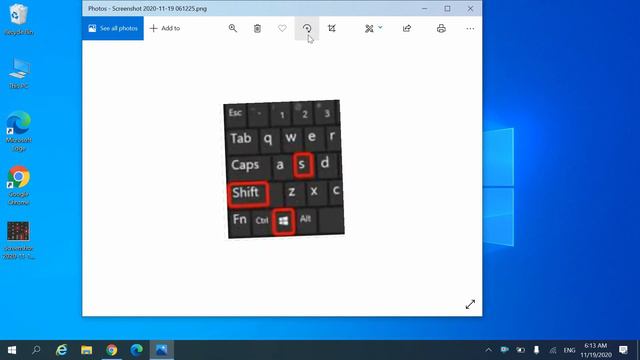Open Microsoft Edge from the taskbar
This screenshot has width=640, height=360.
pyautogui.click(x=136, y=350)
